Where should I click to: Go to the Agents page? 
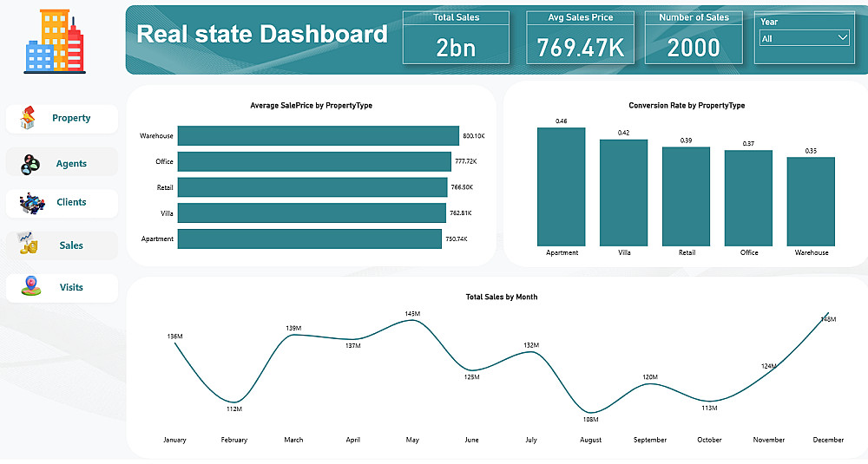[x=62, y=162]
